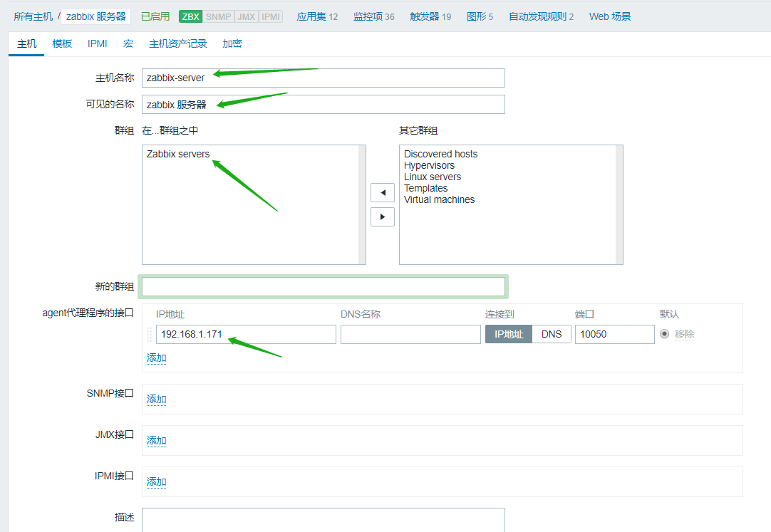Click the IPMI availability badge

tap(271, 16)
